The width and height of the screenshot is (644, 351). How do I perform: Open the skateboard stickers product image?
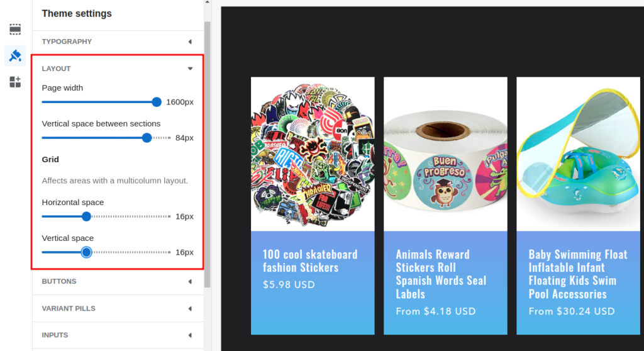click(313, 154)
